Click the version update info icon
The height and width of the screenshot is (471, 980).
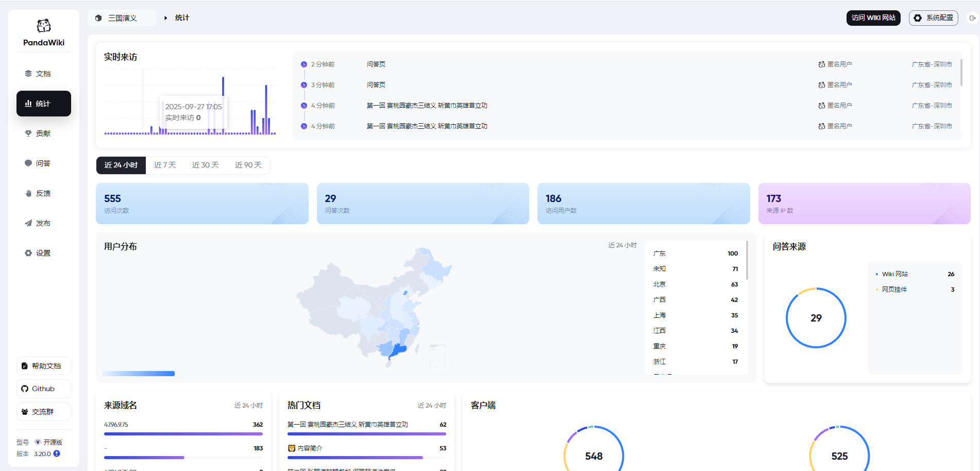[x=57, y=453]
